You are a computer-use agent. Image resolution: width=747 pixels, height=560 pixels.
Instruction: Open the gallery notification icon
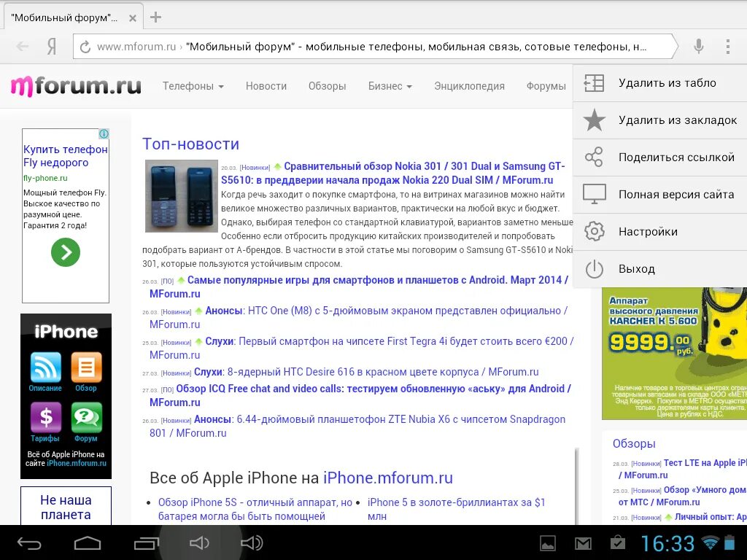click(x=547, y=543)
